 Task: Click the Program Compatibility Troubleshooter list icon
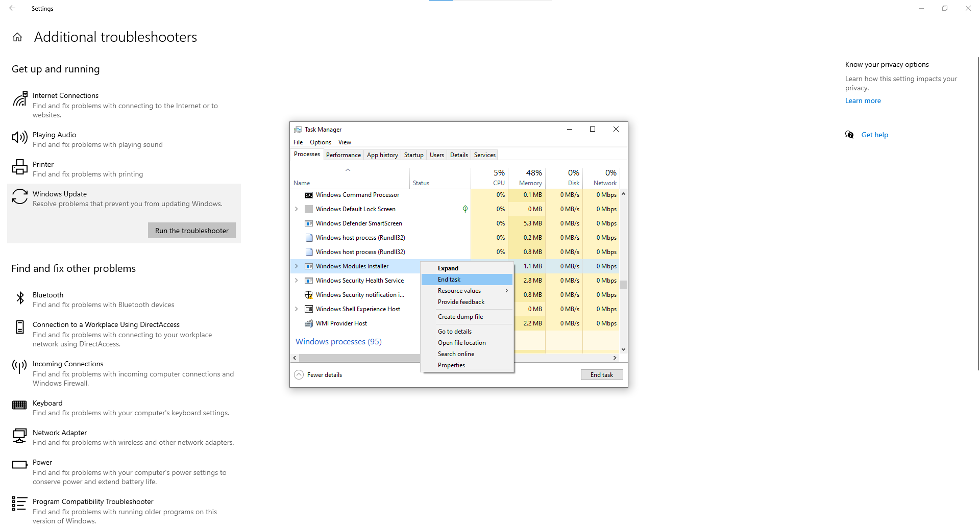[20, 504]
